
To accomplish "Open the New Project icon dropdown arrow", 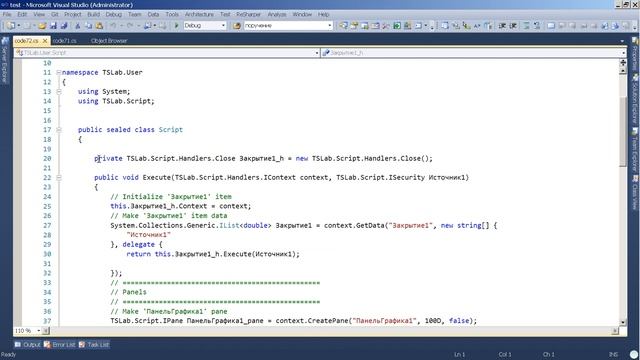I will tap(18, 25).
